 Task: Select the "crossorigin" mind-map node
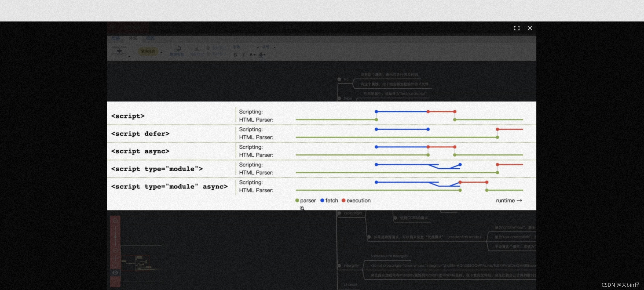tap(353, 213)
